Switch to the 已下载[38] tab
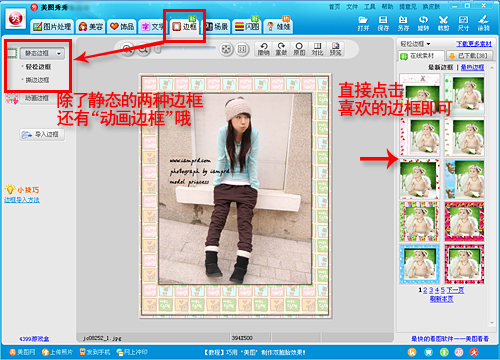500x360 pixels. (x=469, y=56)
